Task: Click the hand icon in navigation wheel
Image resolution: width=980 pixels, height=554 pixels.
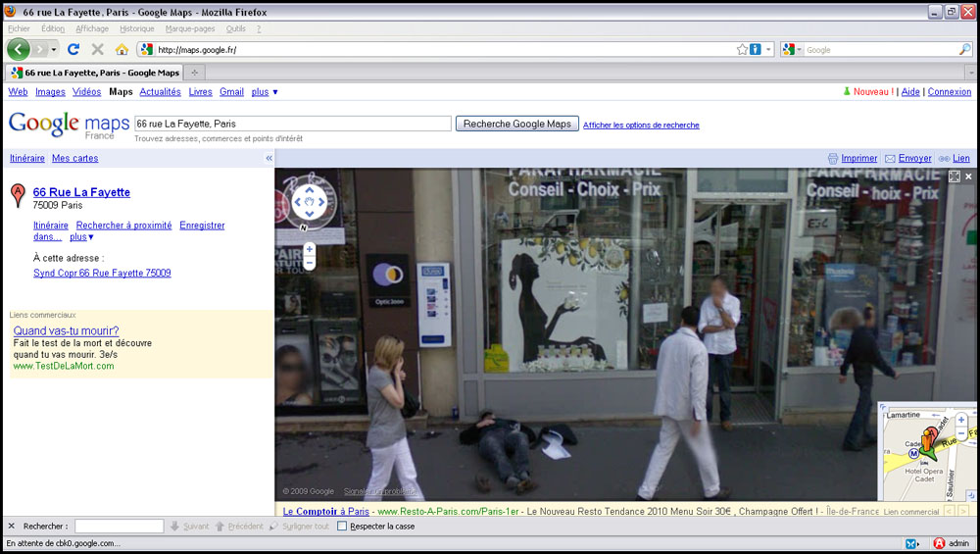Action: 310,202
